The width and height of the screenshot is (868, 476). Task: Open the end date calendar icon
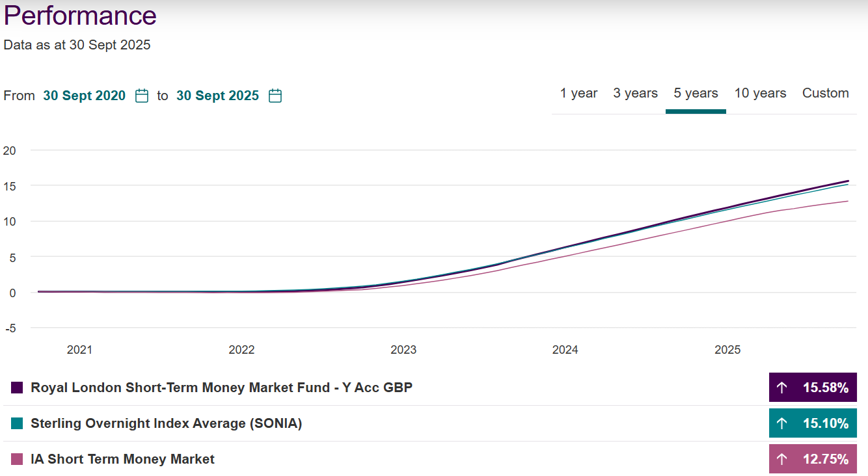coord(275,96)
